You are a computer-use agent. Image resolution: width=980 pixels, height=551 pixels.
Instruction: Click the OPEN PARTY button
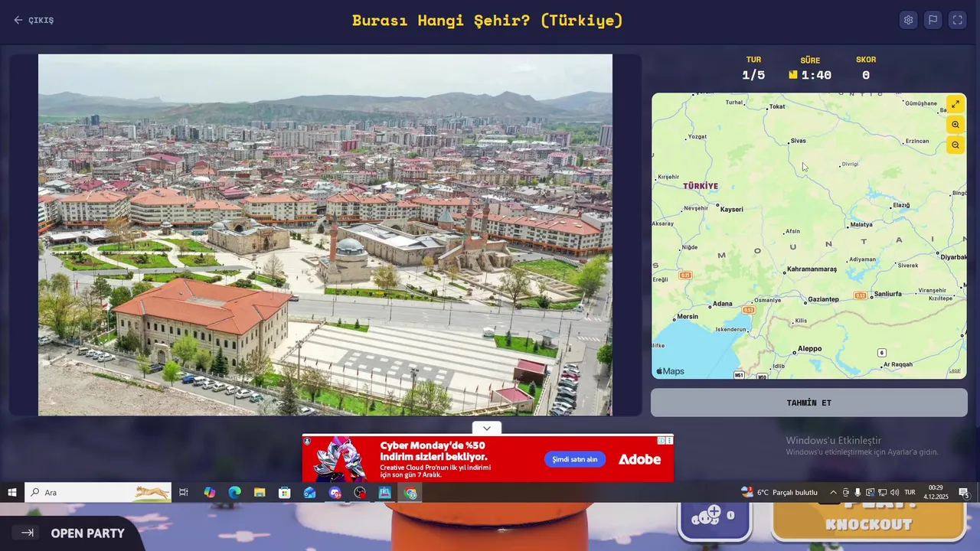(x=71, y=533)
